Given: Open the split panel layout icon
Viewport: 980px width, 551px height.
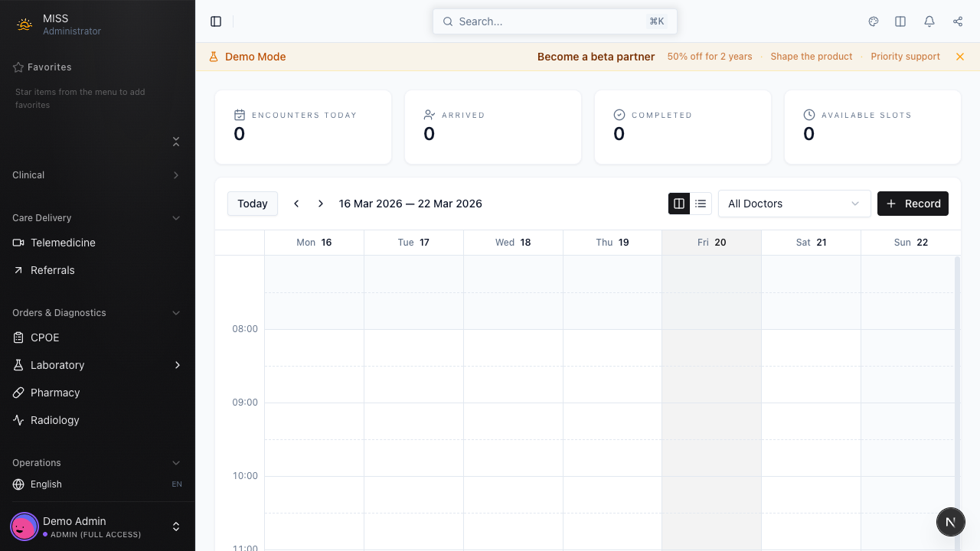Looking at the screenshot, I should [900, 21].
